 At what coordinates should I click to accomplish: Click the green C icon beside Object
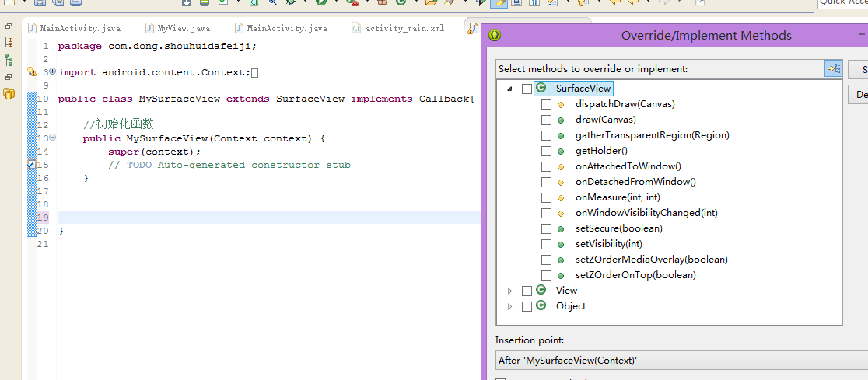[541, 305]
